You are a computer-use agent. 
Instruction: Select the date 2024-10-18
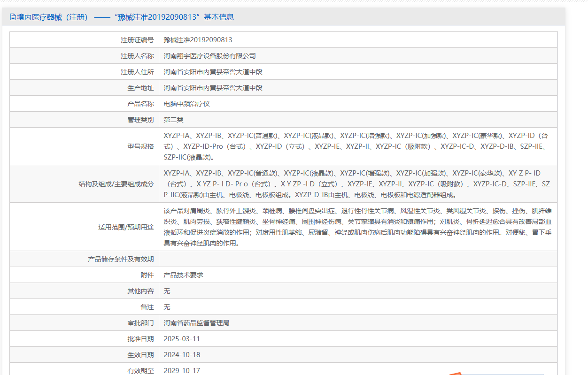(182, 355)
